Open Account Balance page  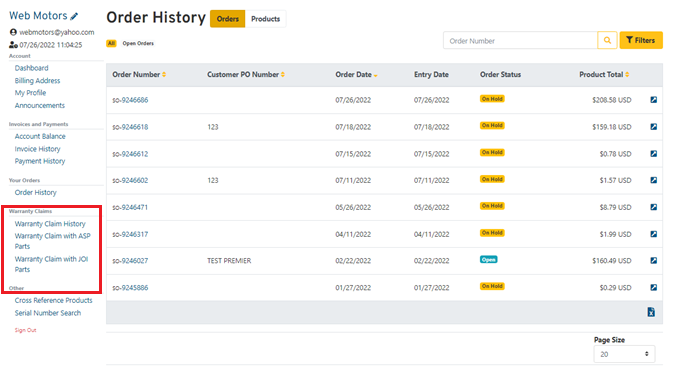coord(40,136)
